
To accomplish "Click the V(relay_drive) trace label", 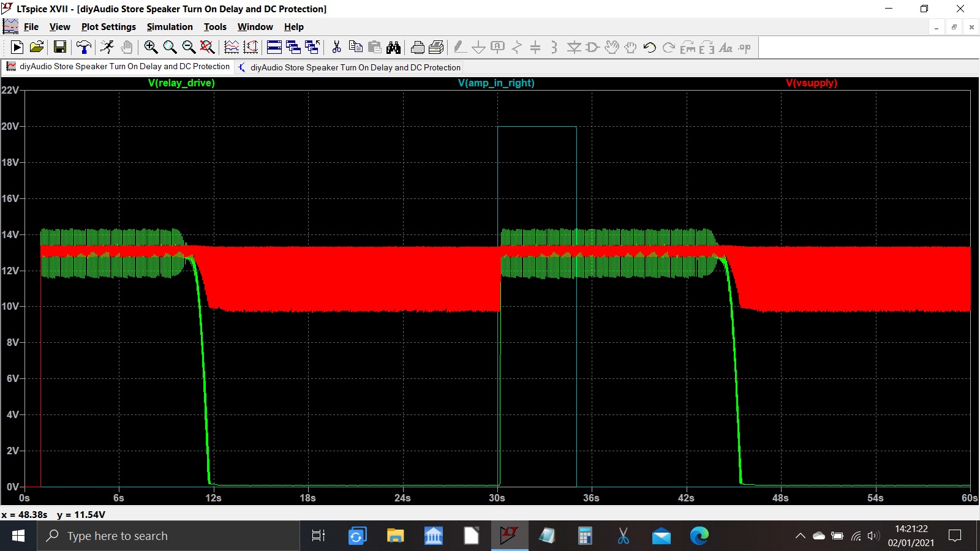I will point(181,83).
